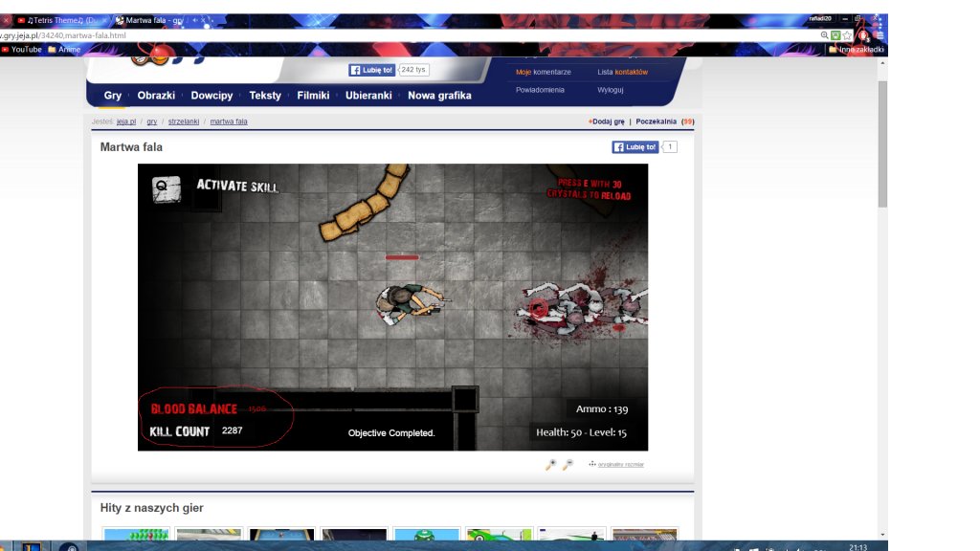
Task: Open the Inne zakładki bookmarks folder
Action: click(x=857, y=50)
